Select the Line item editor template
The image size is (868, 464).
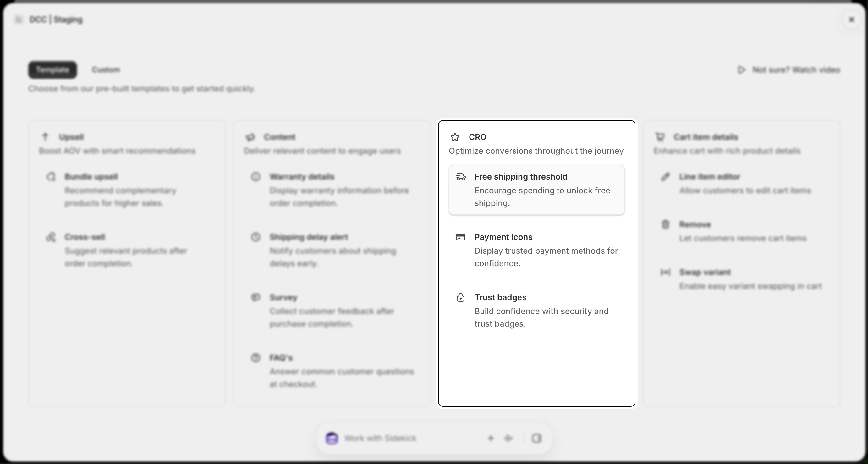(741, 184)
